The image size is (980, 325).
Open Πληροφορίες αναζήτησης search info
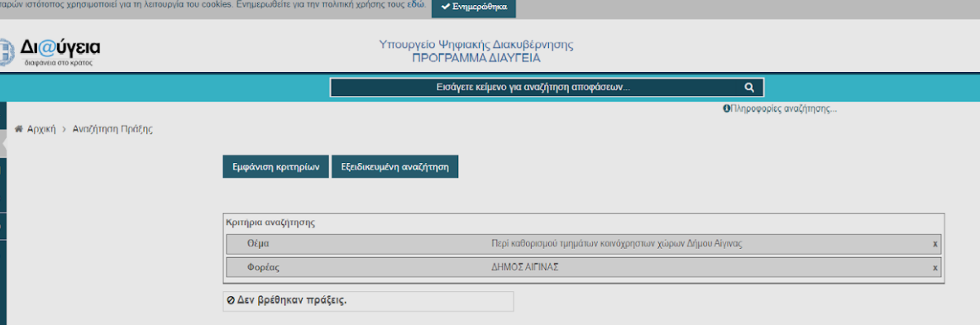[784, 109]
